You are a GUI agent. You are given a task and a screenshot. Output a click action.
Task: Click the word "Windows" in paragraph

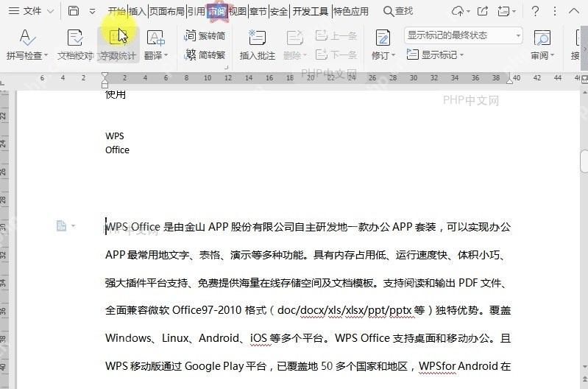128,338
